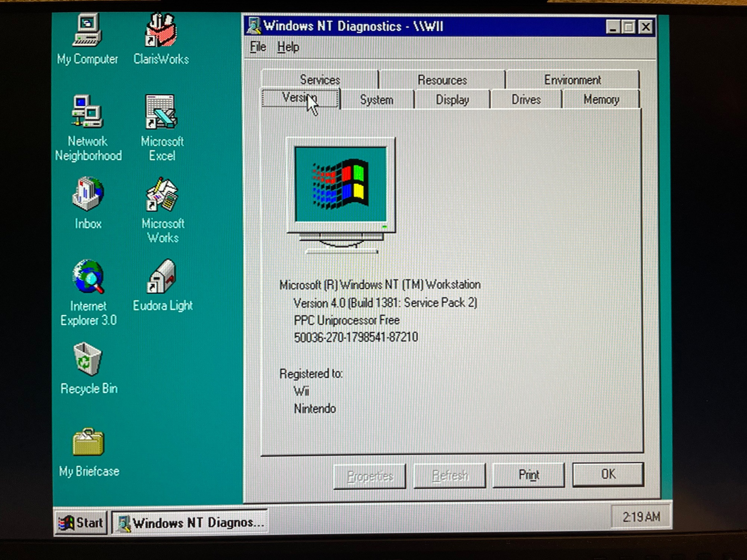The image size is (747, 560).
Task: Select the My Briefcase icon
Action: pos(88,442)
